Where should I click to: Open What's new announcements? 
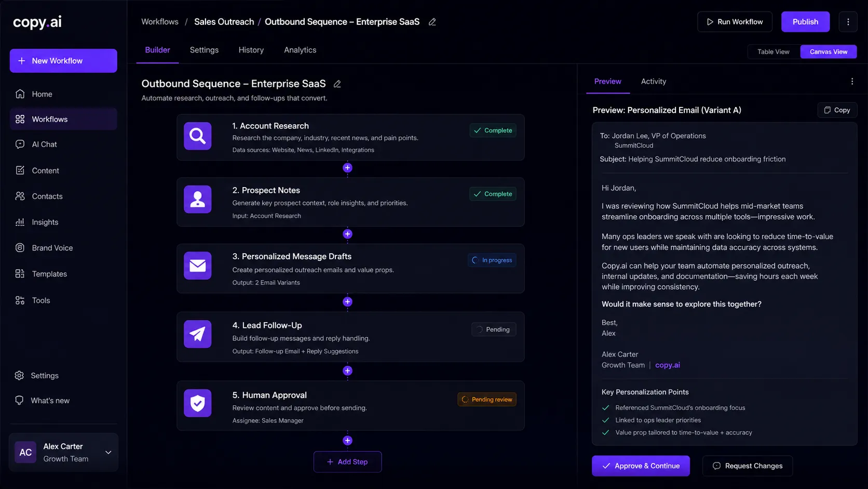click(63, 401)
